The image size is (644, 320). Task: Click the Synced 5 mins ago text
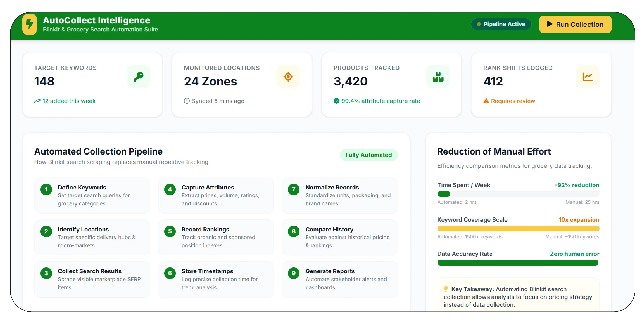(218, 101)
